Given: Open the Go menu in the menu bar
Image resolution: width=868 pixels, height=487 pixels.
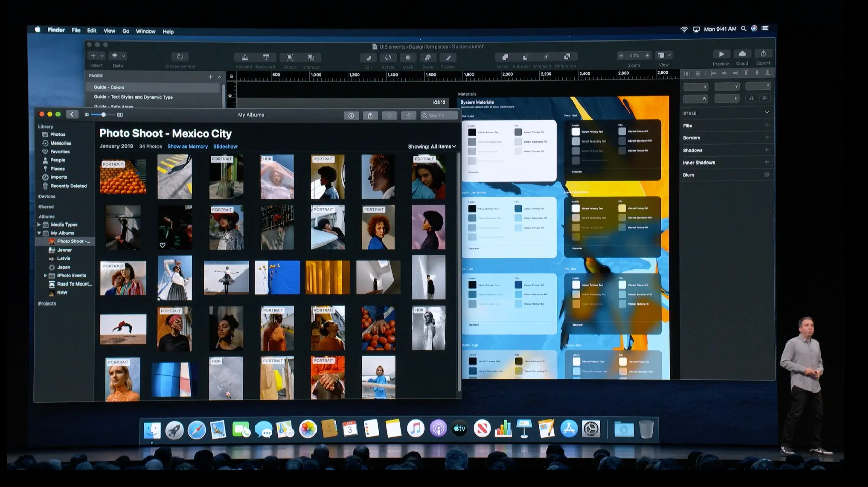Looking at the screenshot, I should click(x=126, y=31).
